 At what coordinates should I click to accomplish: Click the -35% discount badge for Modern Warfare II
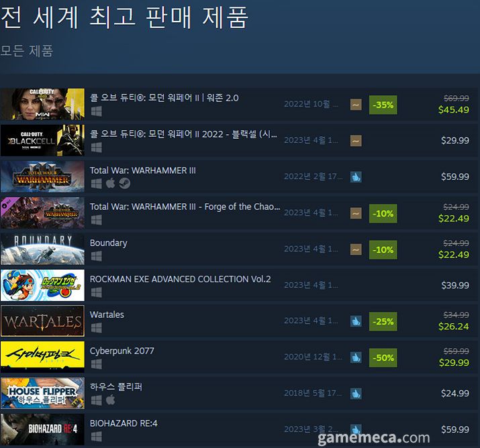(383, 105)
